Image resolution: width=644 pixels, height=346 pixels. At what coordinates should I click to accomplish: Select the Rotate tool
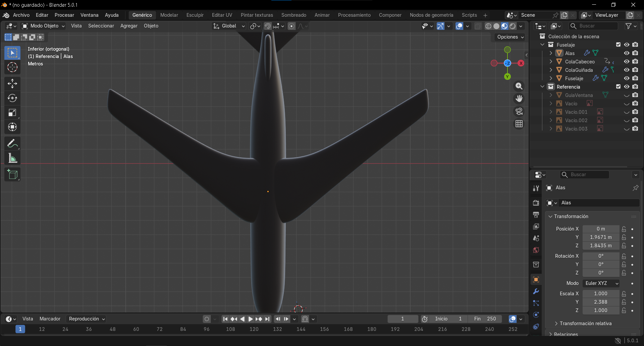point(12,98)
